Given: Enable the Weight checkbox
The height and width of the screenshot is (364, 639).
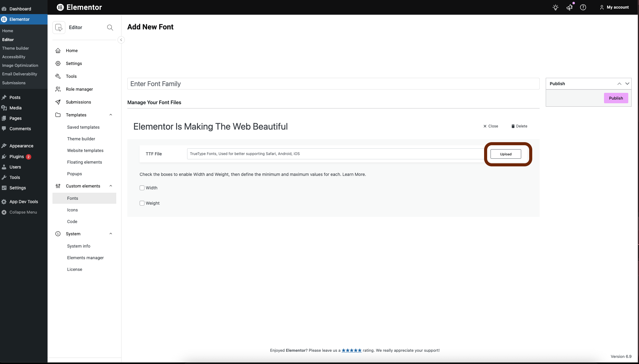Looking at the screenshot, I should pos(142,203).
